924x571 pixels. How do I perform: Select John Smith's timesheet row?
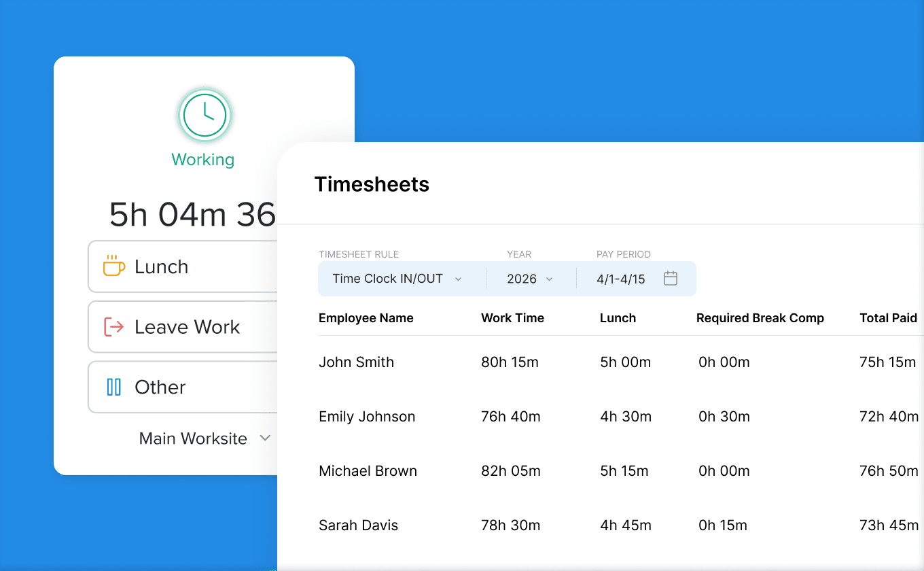[544, 362]
